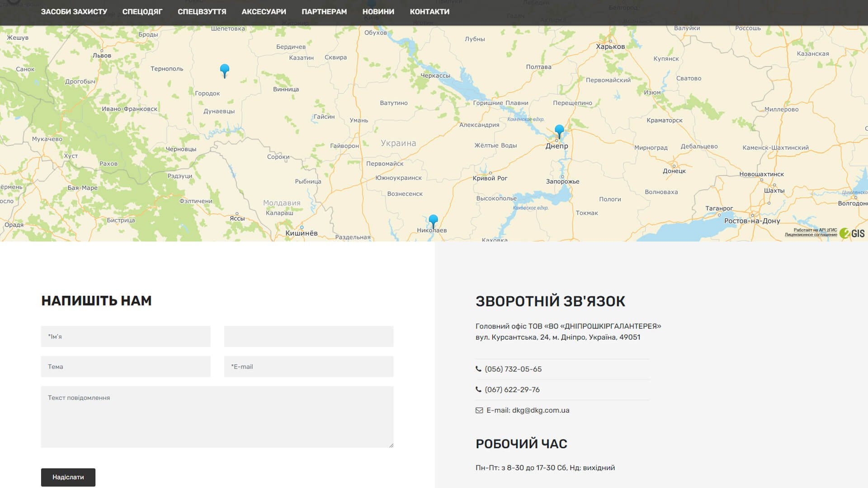Click the РОБОЧИЙ ЧАС heading
The image size is (868, 488).
521,444
